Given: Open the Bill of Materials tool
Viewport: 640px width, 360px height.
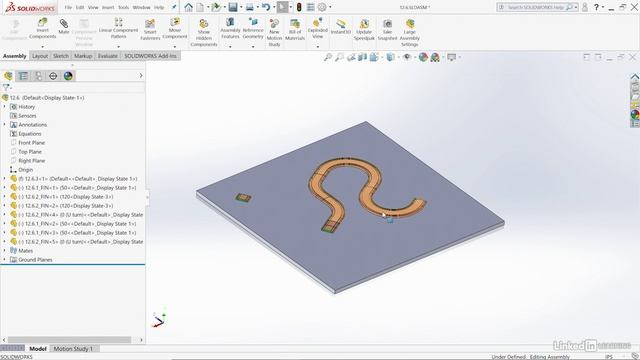Looking at the screenshot, I should point(295,29).
